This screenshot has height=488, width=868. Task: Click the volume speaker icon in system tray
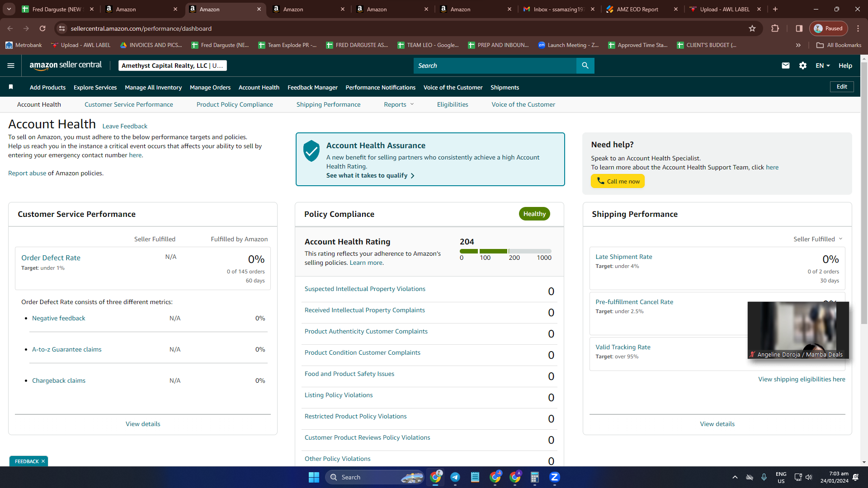[x=809, y=477]
